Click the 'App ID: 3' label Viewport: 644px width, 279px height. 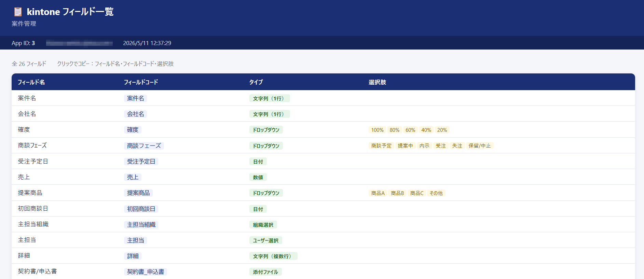23,43
